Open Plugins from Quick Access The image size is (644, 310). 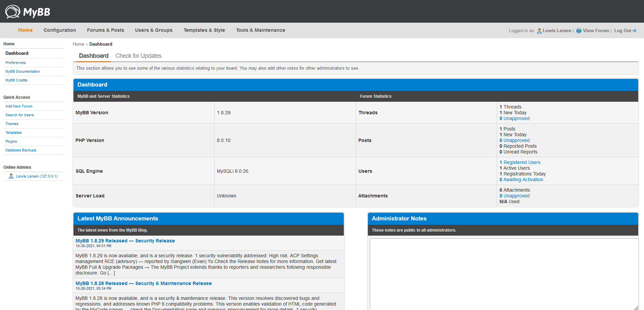(x=11, y=141)
